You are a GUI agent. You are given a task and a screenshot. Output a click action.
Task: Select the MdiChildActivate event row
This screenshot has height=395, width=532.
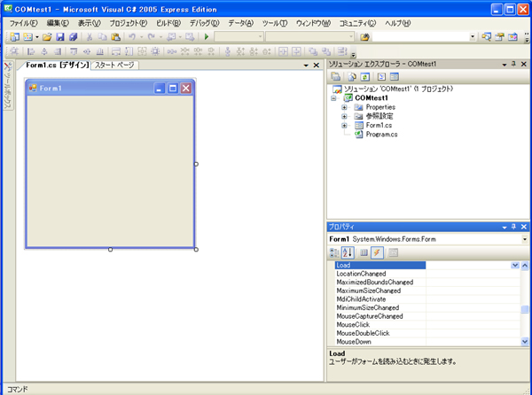(x=427, y=299)
